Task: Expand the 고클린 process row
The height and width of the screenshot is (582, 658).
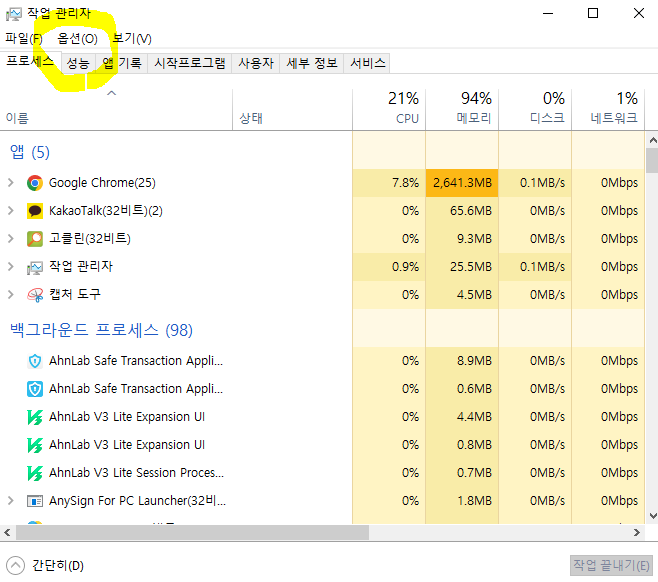Action: [11, 239]
